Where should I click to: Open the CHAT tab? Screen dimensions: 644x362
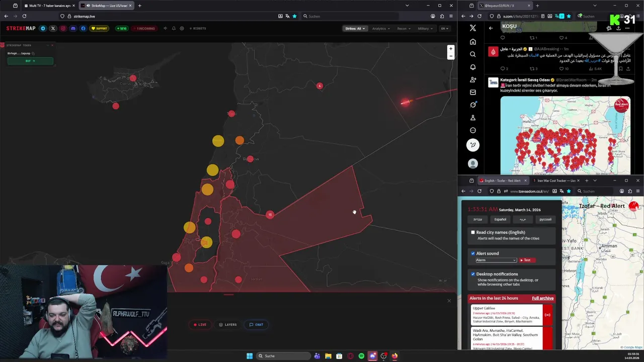pos(256,325)
